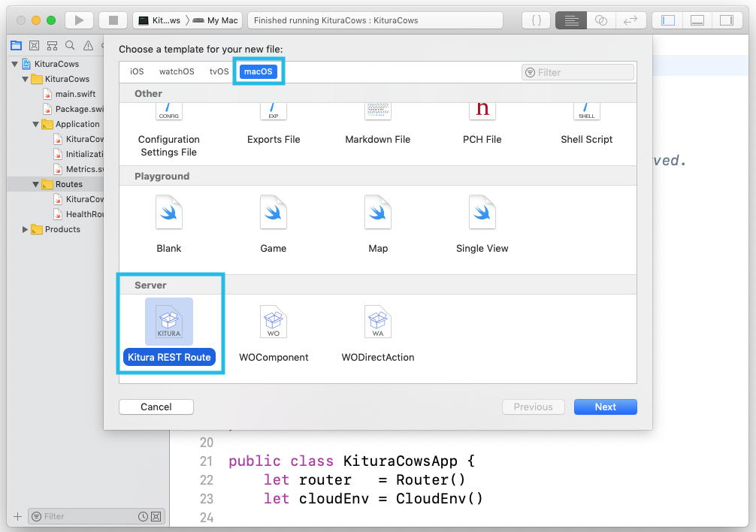The image size is (756, 532).
Task: Collapse the KituraCows folder group
Action: (25, 79)
